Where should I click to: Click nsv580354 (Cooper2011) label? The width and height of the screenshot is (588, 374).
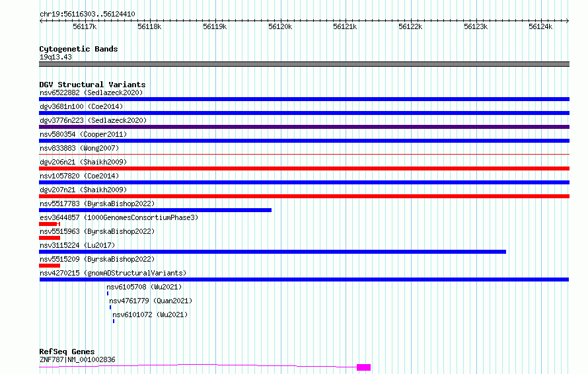pos(83,134)
